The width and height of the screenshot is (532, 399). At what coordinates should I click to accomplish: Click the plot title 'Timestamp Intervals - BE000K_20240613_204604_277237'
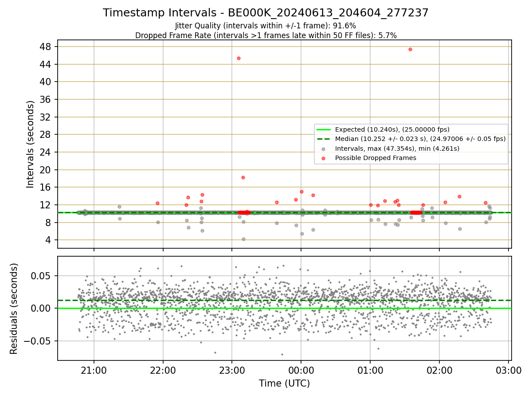tap(266, 13)
